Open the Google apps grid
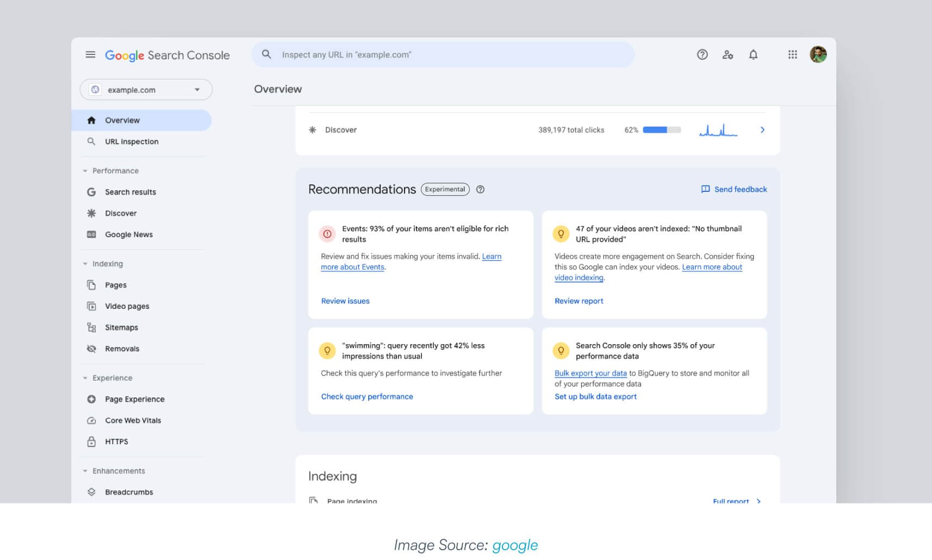Screen dimensions: 932x560 tap(792, 54)
